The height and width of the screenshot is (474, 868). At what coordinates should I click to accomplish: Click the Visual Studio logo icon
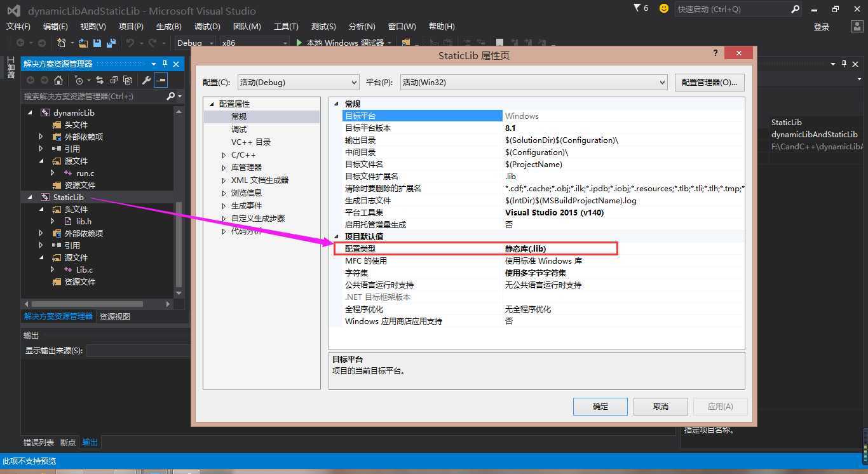(13, 11)
